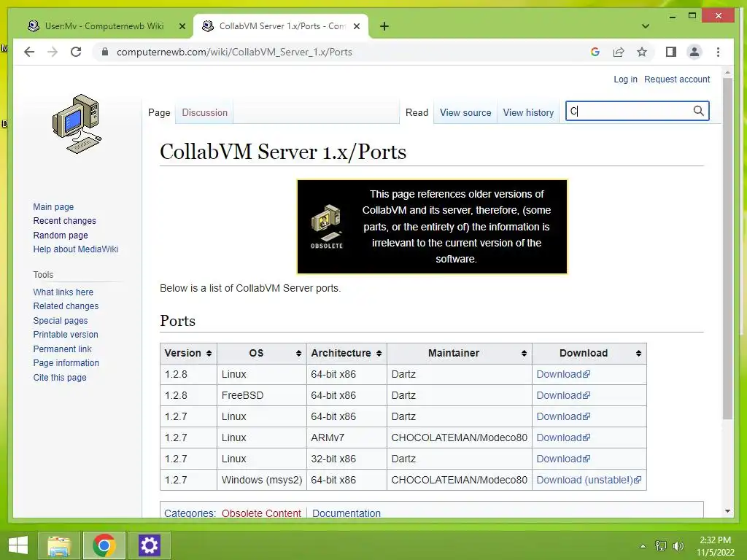Open the Windows Start button
This screenshot has height=560, width=747.
coord(18,545)
